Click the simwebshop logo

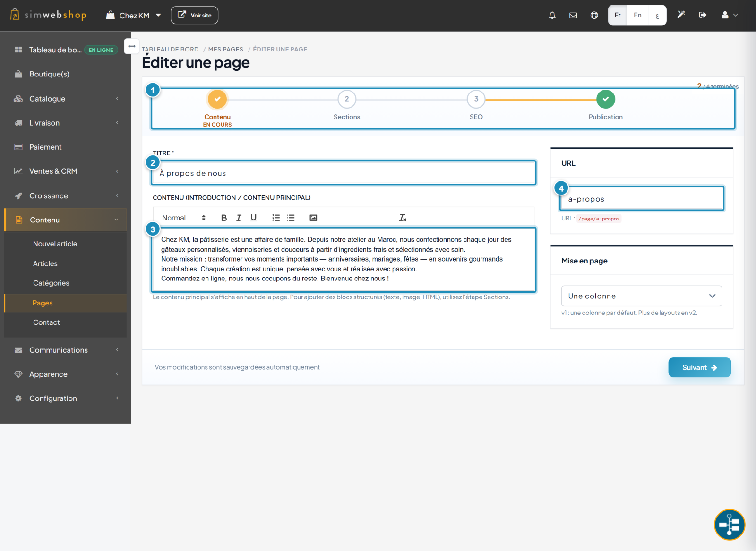(48, 15)
